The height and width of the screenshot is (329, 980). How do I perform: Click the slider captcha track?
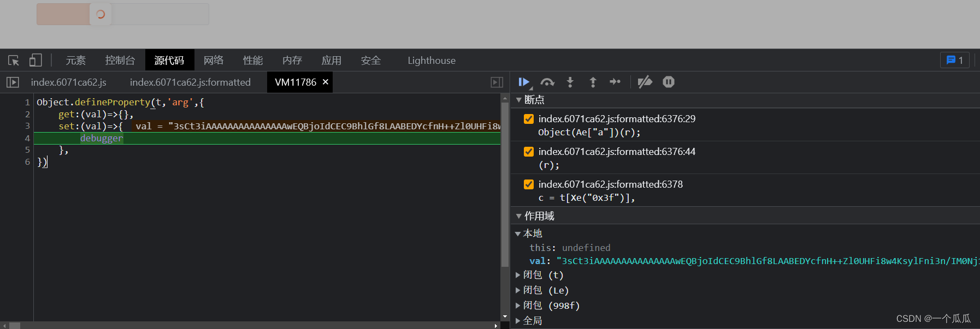coord(123,14)
